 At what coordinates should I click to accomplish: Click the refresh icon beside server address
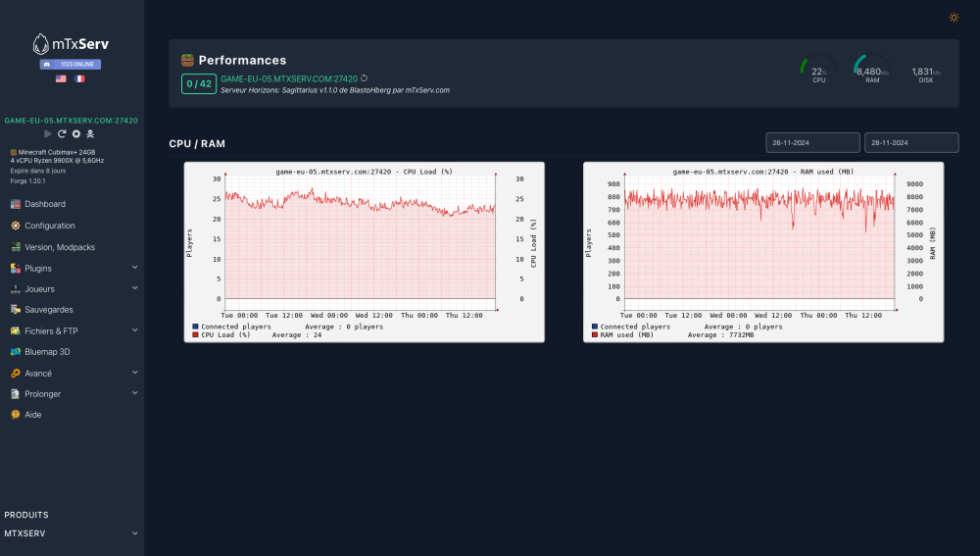(364, 78)
